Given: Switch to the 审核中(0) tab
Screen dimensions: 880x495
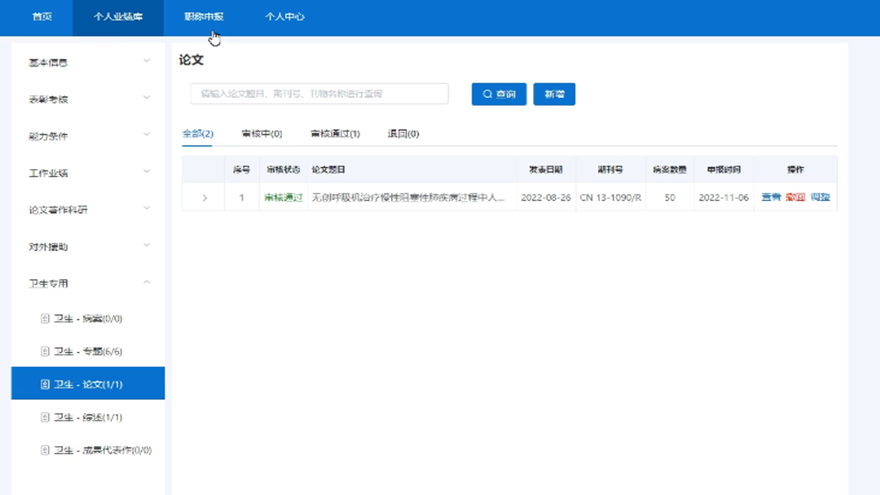Looking at the screenshot, I should (x=262, y=134).
